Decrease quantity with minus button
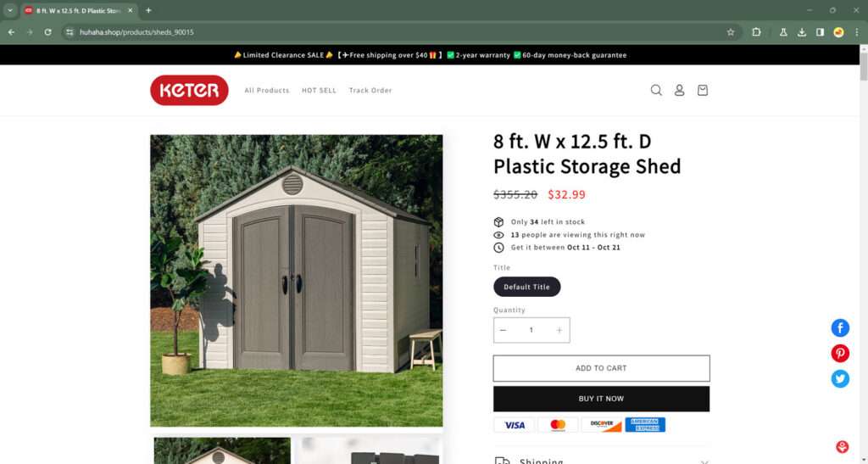The height and width of the screenshot is (464, 868). [x=503, y=330]
